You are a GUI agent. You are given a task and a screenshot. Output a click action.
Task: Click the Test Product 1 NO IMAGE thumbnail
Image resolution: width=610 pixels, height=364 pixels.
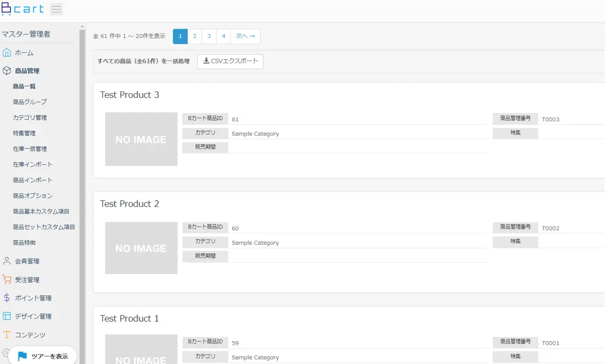pyautogui.click(x=141, y=349)
